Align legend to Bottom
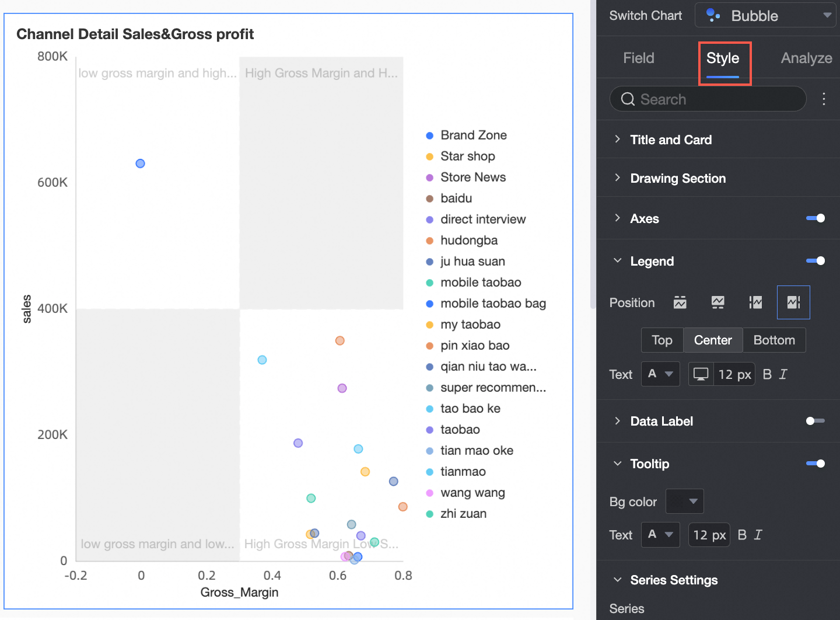Image resolution: width=840 pixels, height=620 pixels. point(774,340)
